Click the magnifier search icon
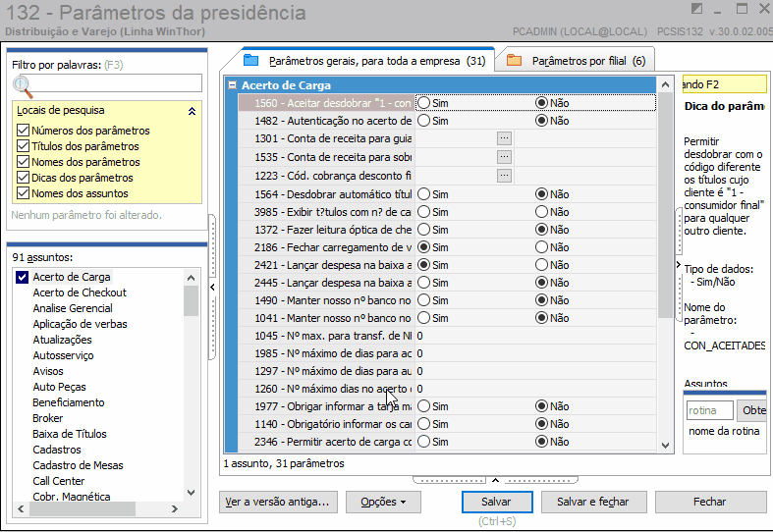This screenshot has width=773, height=532. click(23, 87)
